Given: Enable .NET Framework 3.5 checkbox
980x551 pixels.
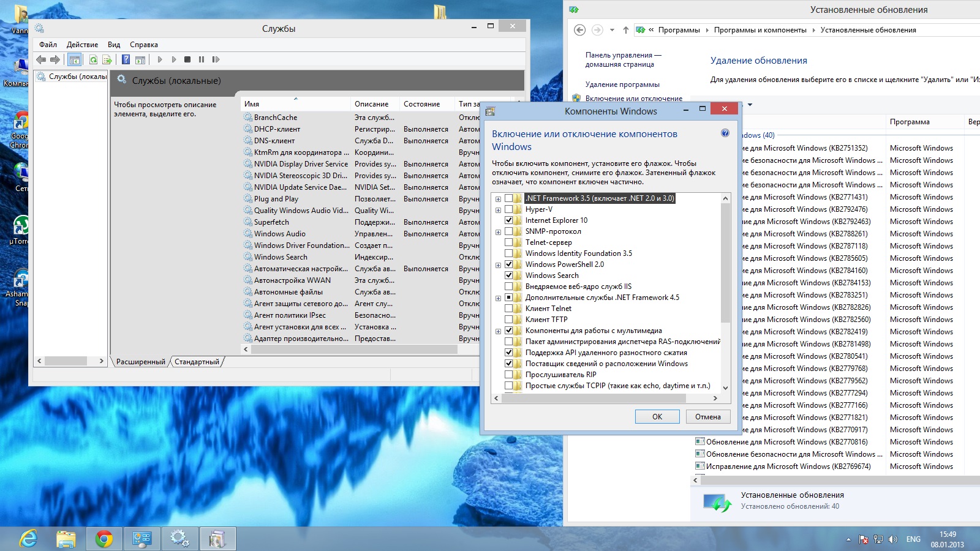Looking at the screenshot, I should point(508,198).
